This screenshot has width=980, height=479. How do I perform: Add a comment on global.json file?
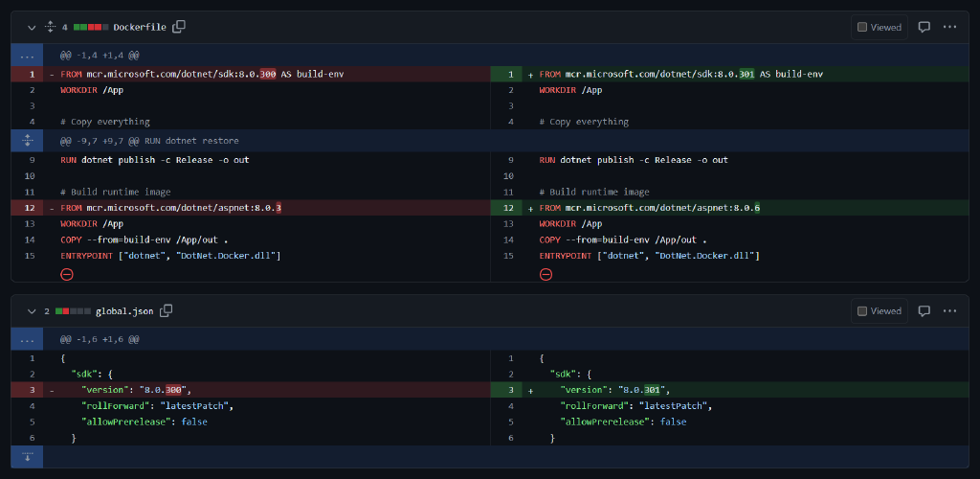924,310
